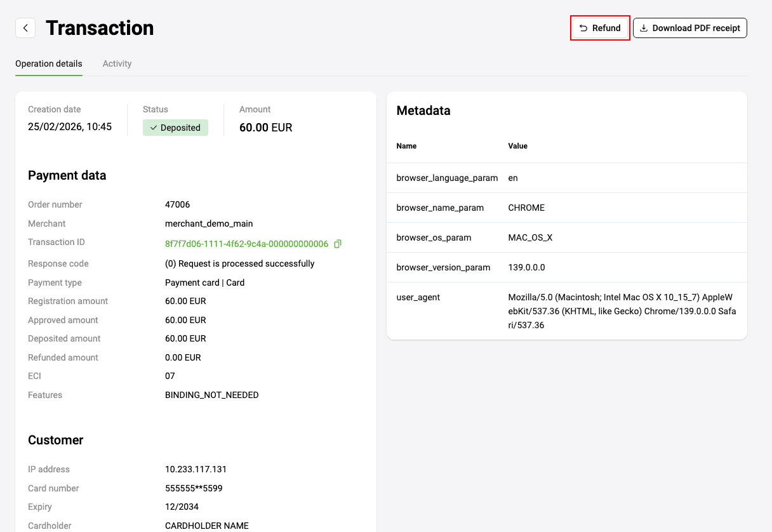Click the user_agent metadata value
Image resolution: width=772 pixels, height=532 pixels.
tap(622, 311)
